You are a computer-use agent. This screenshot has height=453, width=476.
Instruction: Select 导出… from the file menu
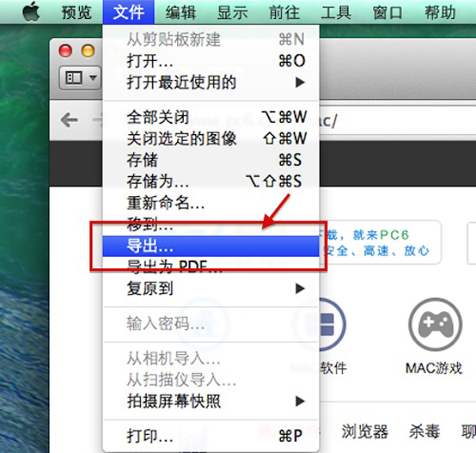[x=211, y=246]
